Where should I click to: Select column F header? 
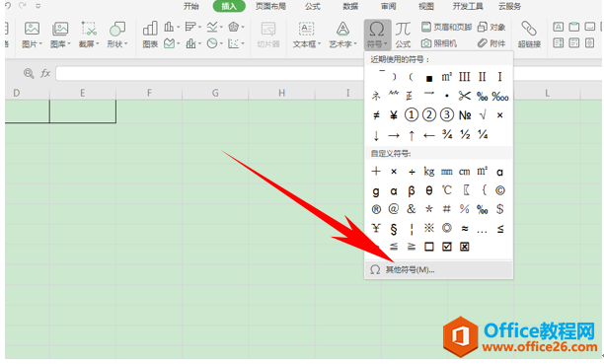click(149, 93)
